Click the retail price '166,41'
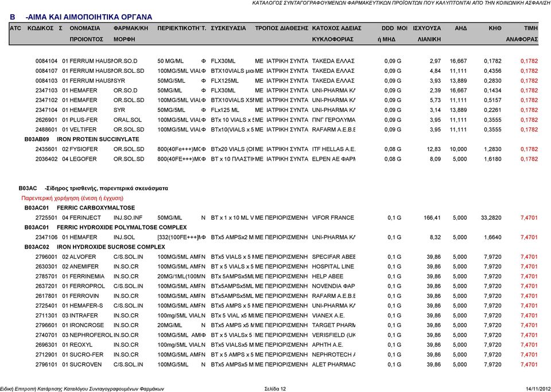Screen dimensions: 551x392 pyautogui.click(x=433, y=218)
